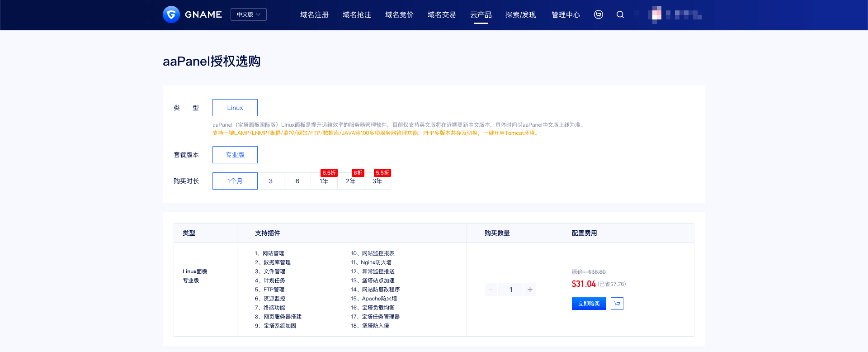This screenshot has height=352, width=868.
Task: Open the 中文版 language dropdown
Action: point(249,14)
